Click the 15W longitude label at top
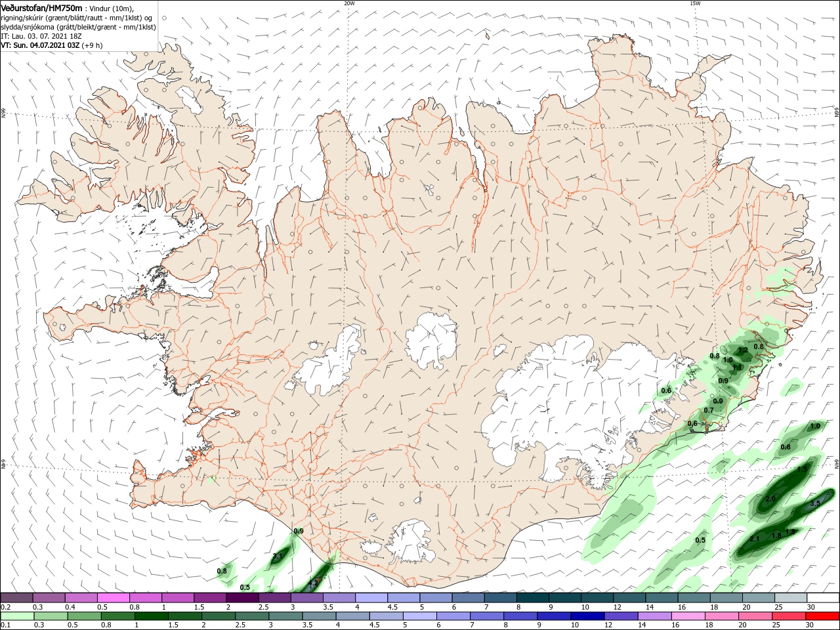The image size is (840, 630). click(695, 3)
